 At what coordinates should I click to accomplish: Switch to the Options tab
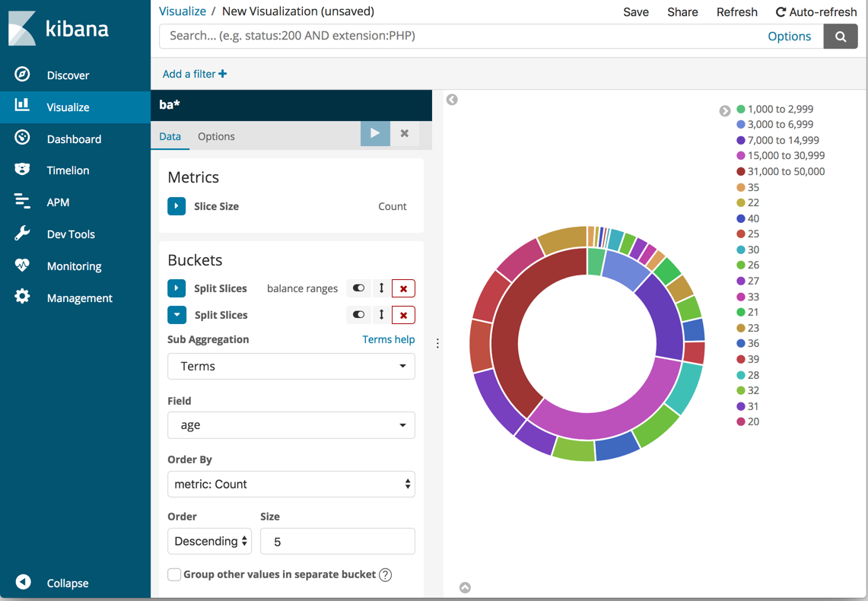[216, 136]
